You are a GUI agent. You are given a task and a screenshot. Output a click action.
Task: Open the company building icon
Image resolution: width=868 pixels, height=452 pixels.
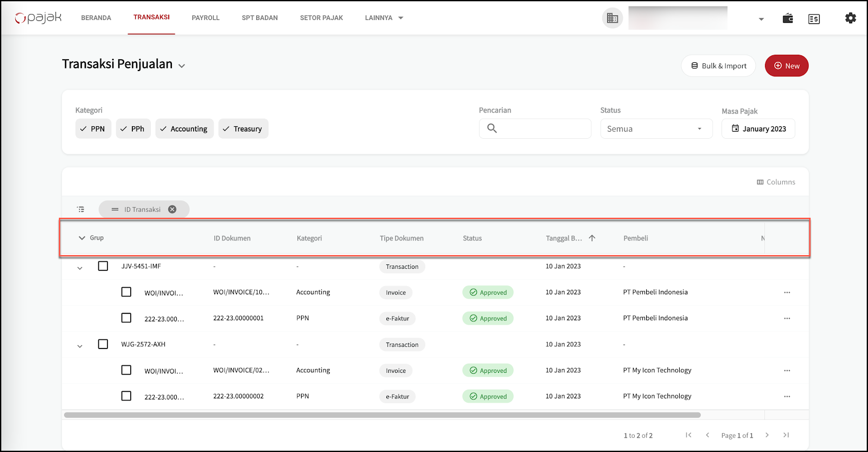tap(612, 18)
